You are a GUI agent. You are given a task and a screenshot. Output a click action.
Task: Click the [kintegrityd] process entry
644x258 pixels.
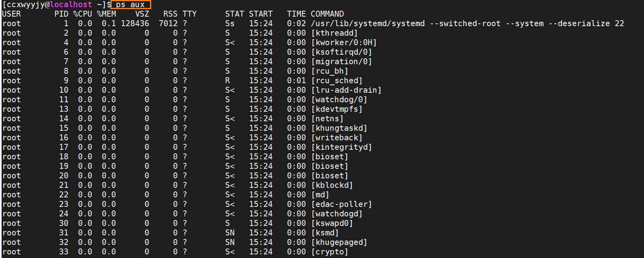pyautogui.click(x=342, y=147)
